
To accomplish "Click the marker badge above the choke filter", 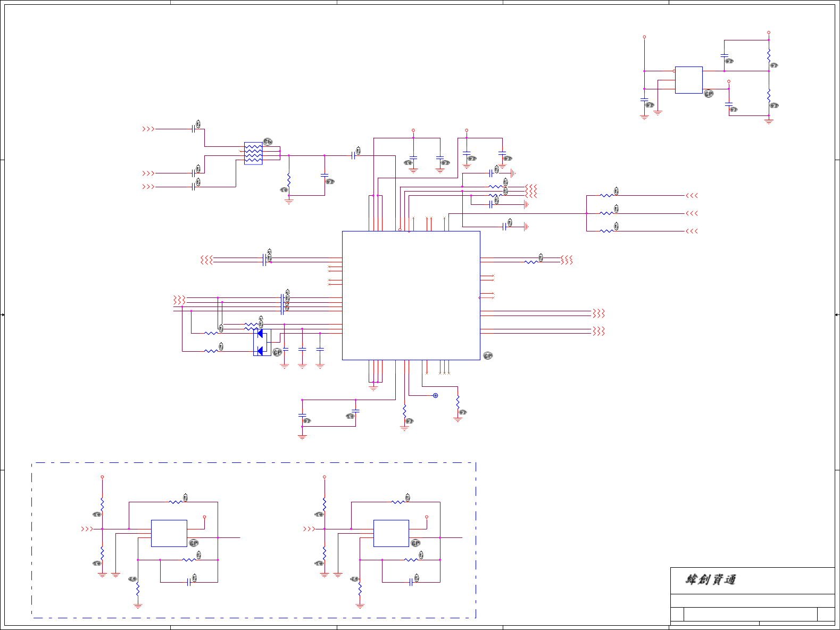I will coord(268,142).
